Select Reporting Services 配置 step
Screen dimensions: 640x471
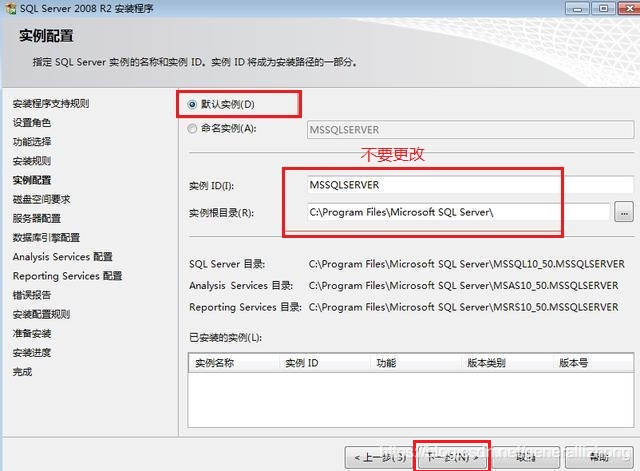[x=67, y=276]
